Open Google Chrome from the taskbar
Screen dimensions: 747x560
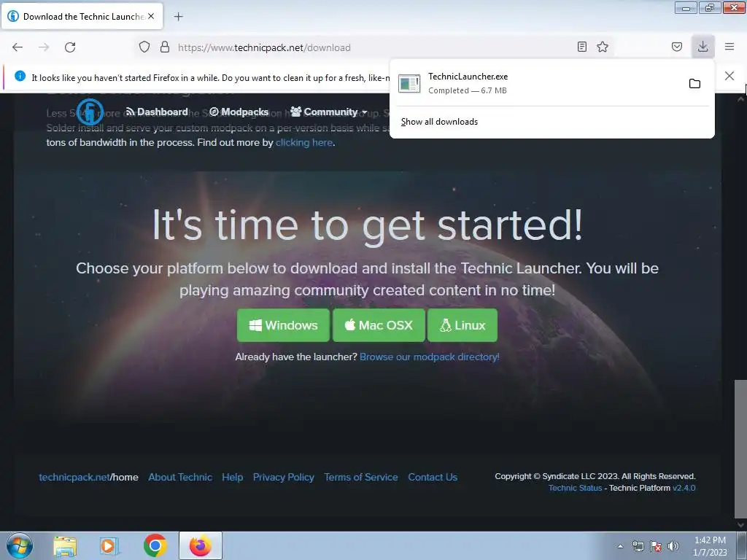tap(155, 545)
